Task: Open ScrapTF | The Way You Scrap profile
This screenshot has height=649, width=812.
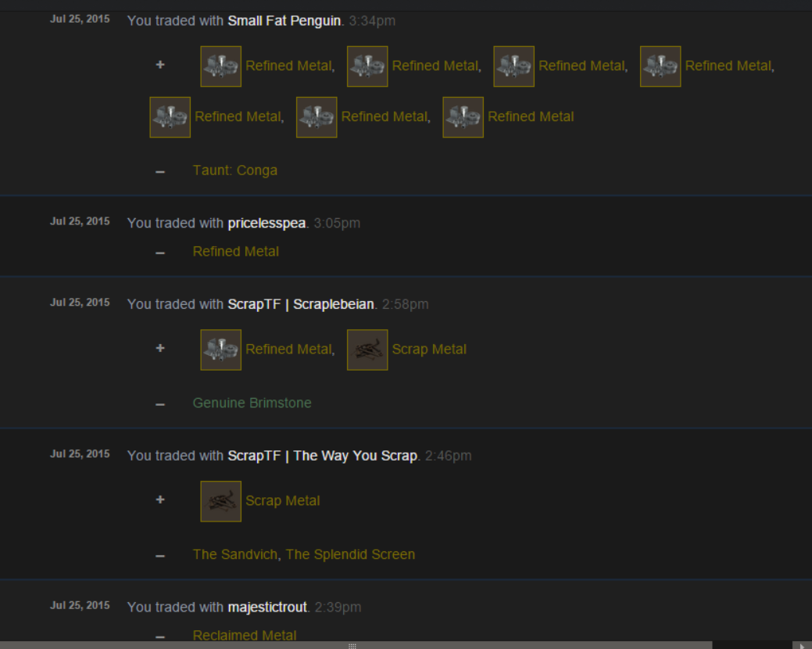Action: (323, 456)
